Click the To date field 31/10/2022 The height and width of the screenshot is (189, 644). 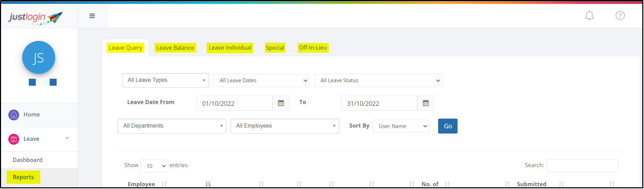pyautogui.click(x=379, y=103)
